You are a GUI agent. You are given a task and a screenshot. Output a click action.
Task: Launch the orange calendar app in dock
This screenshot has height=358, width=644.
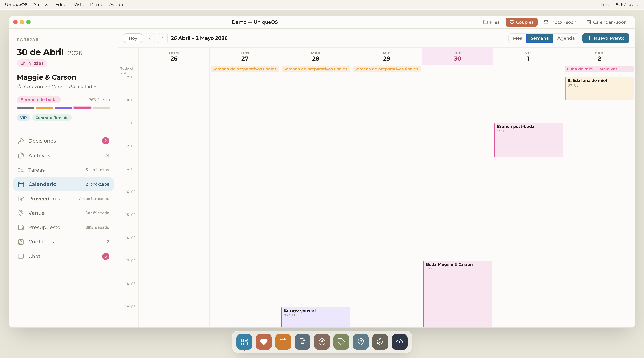tap(283, 341)
